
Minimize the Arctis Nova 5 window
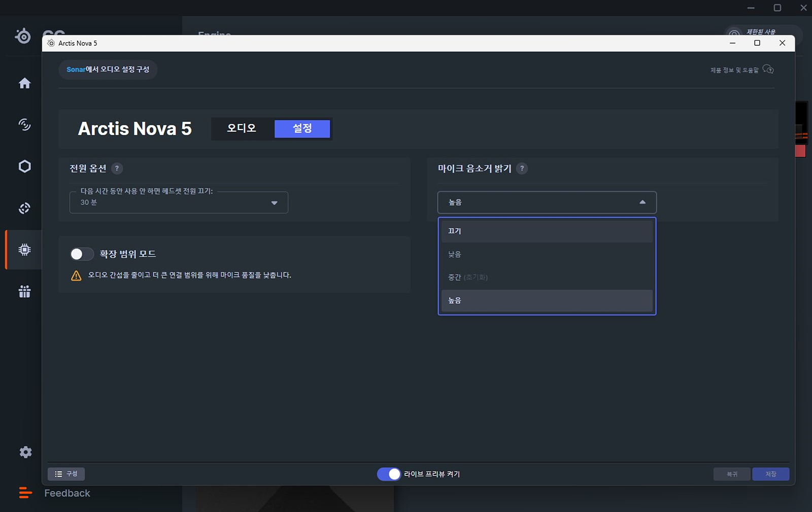pos(732,43)
